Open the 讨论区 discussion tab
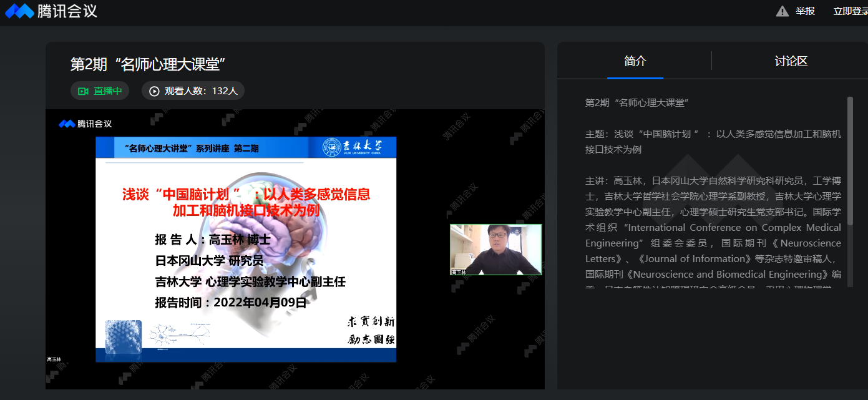The width and height of the screenshot is (868, 400). pos(791,61)
